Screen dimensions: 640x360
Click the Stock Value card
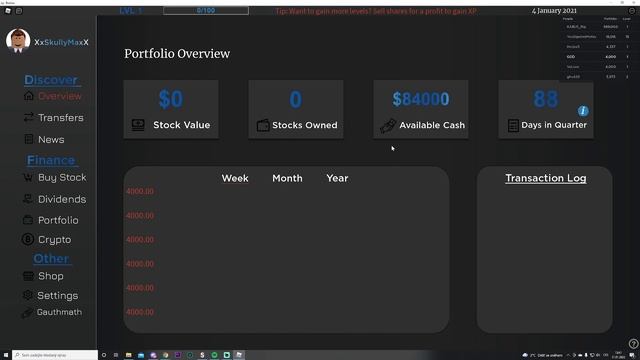[x=171, y=109]
